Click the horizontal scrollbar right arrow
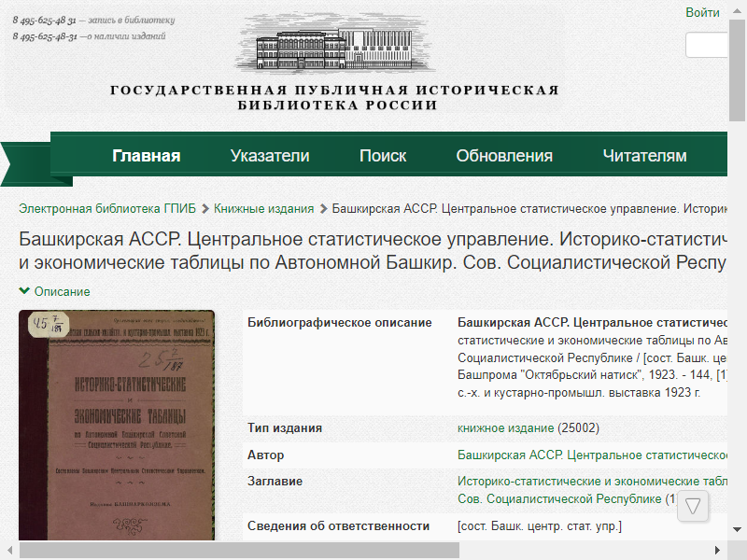 718,550
